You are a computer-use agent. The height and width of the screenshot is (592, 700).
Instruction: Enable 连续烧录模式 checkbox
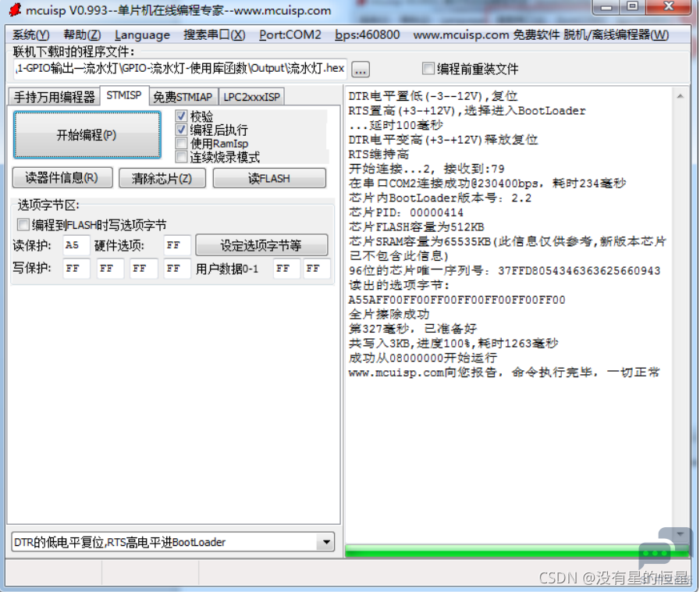(x=181, y=157)
